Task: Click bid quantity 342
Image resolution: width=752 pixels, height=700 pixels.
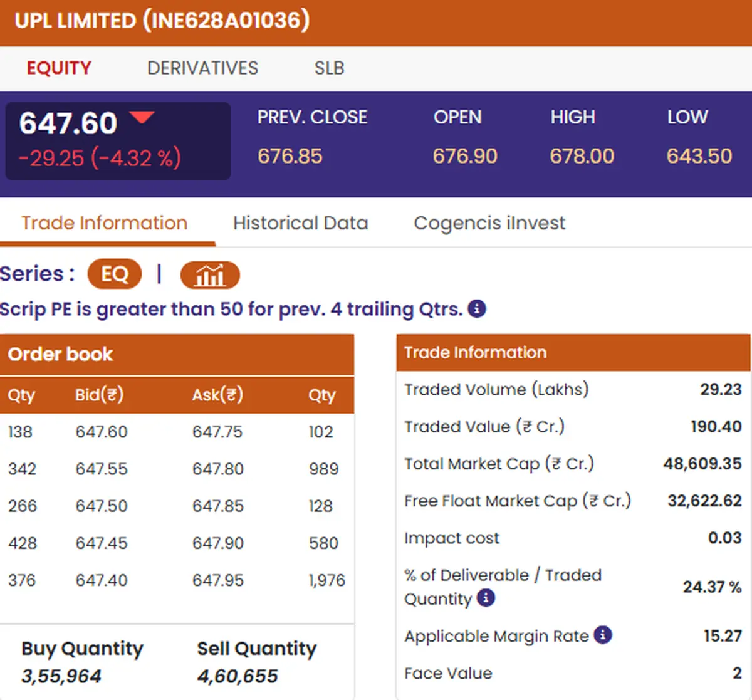Action: 22,469
